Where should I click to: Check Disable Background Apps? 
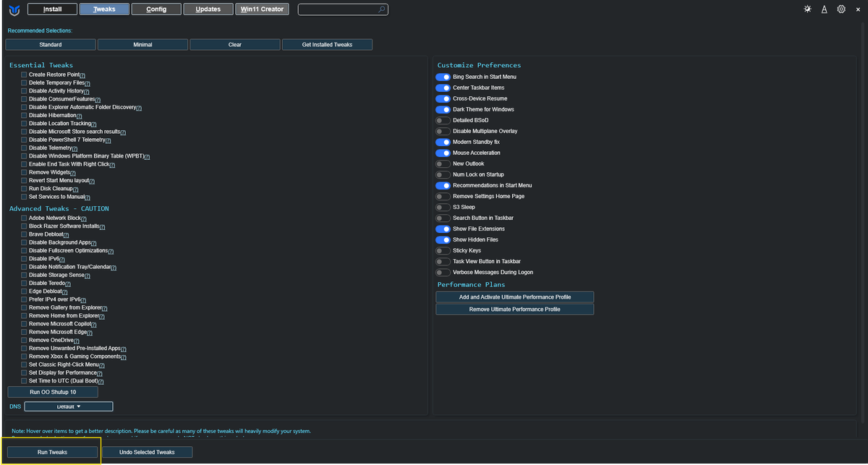pyautogui.click(x=24, y=242)
